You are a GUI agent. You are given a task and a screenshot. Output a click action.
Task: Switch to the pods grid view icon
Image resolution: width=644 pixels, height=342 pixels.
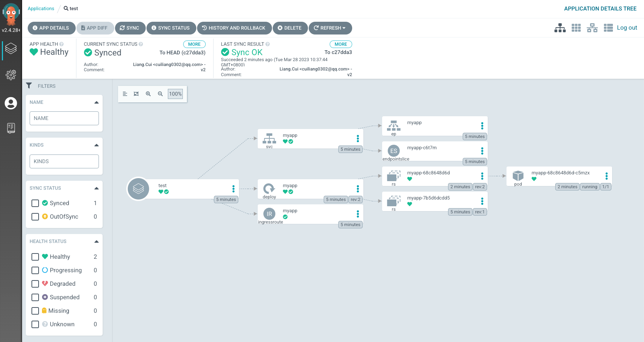pyautogui.click(x=576, y=28)
